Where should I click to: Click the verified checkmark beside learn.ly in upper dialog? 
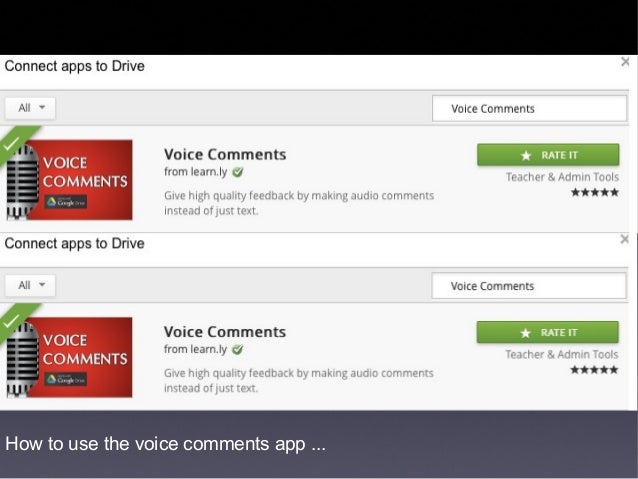[238, 172]
